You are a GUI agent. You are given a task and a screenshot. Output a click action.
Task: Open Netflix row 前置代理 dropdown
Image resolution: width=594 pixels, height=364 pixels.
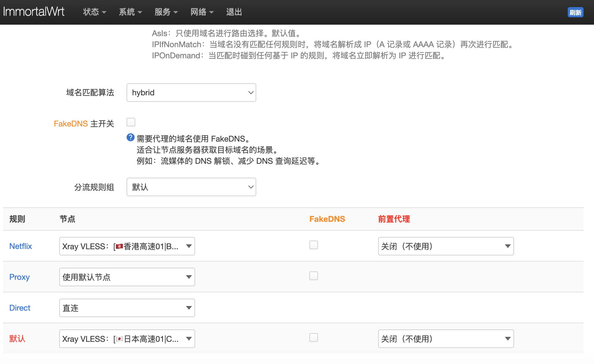click(x=446, y=246)
